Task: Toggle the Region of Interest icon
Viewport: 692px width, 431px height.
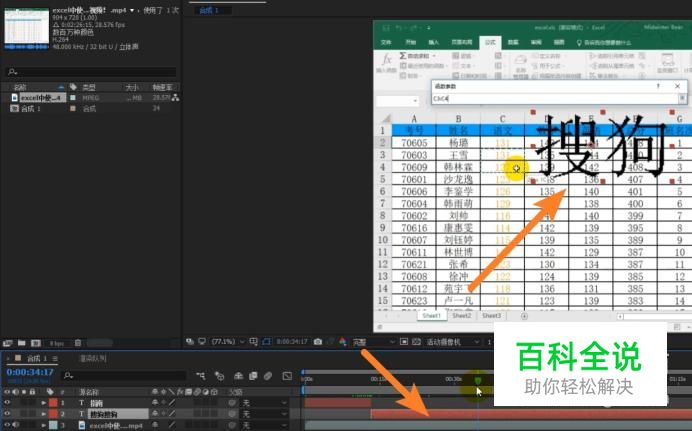Action: click(404, 342)
